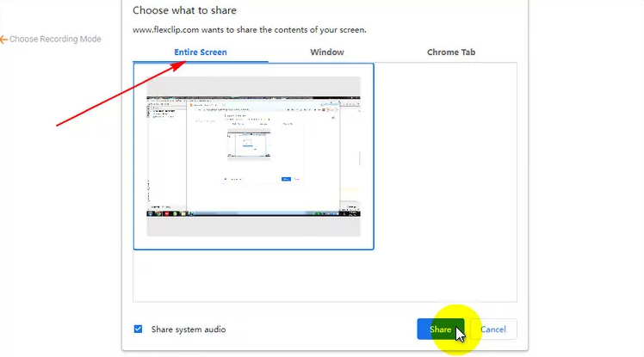Click the 'Choose what to share' heading
This screenshot has width=644, height=357.
[184, 10]
